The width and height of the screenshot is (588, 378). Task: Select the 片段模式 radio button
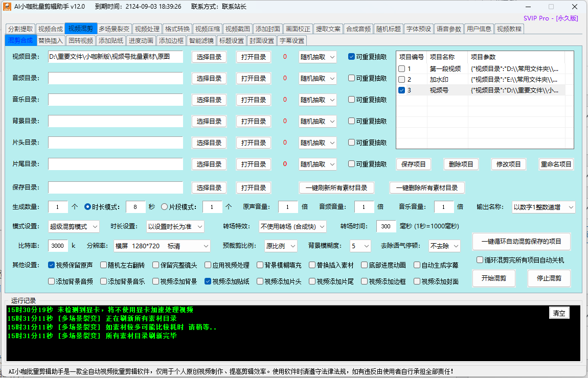click(x=165, y=207)
